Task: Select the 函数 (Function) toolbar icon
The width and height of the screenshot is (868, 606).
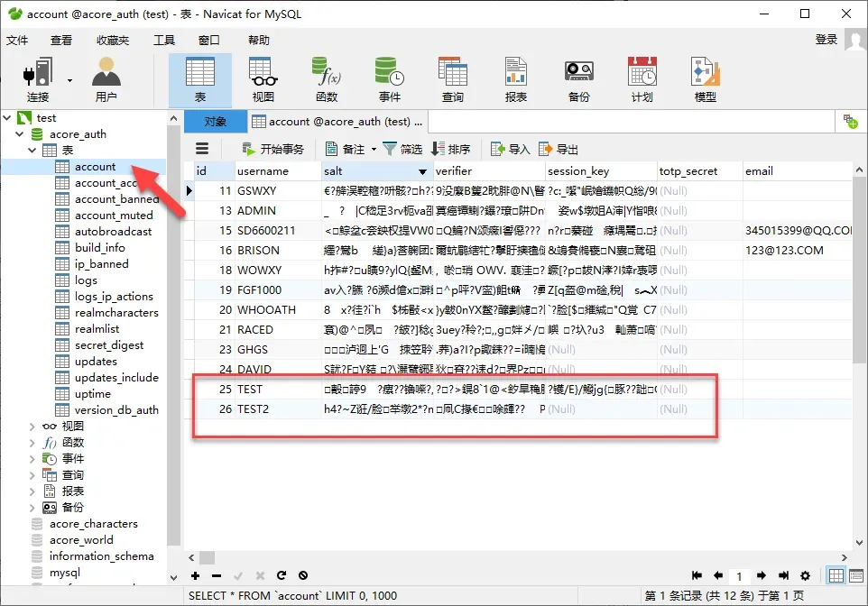Action: (x=326, y=79)
